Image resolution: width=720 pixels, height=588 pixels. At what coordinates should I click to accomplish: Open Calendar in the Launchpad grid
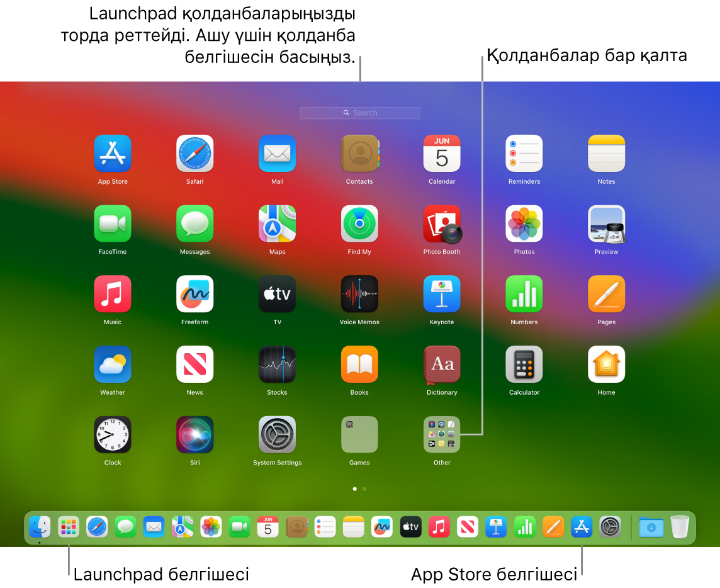tap(442, 154)
